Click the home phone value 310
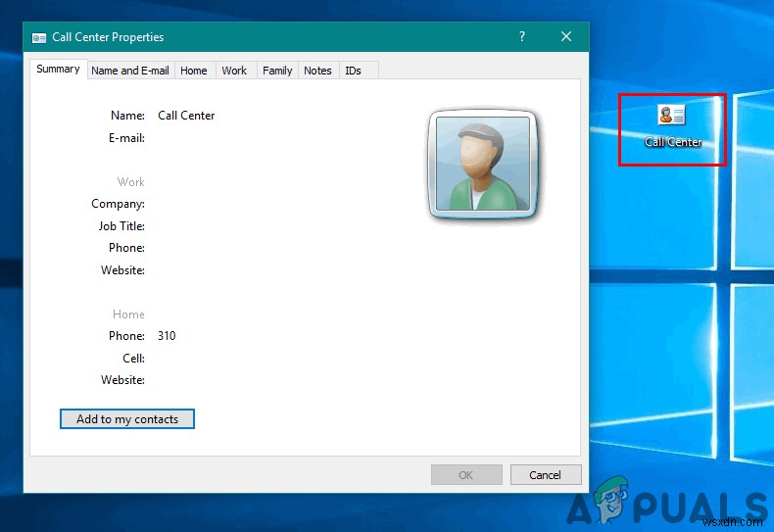 point(167,336)
